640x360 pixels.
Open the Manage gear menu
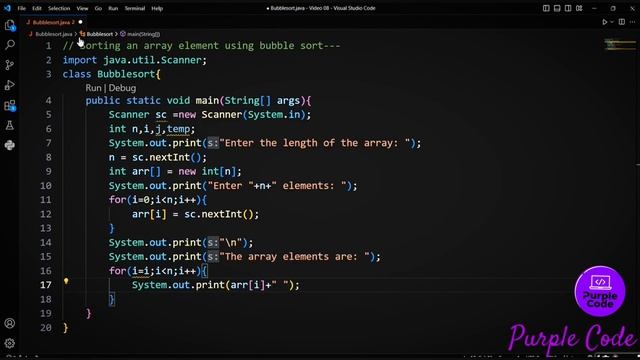pos(10,343)
